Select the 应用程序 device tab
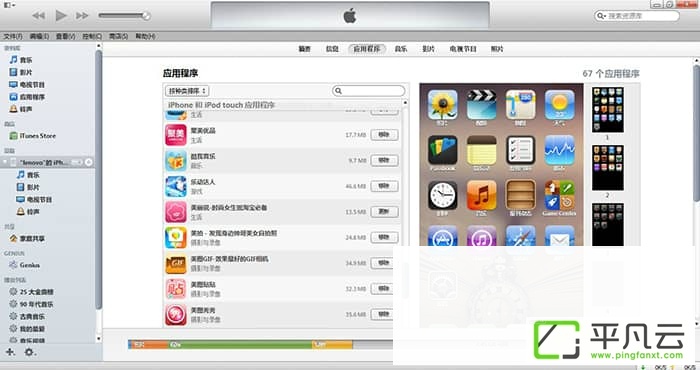The height and width of the screenshot is (370, 700). point(367,49)
